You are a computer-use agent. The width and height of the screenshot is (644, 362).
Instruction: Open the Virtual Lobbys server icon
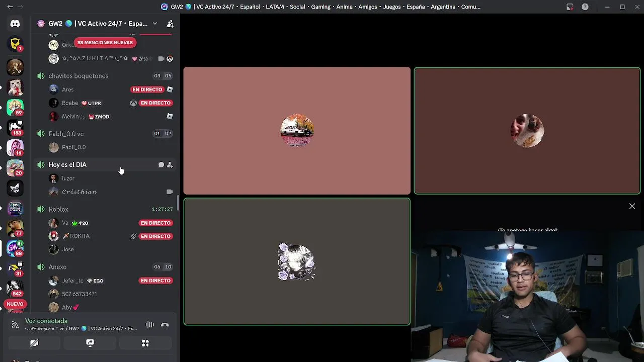[15, 208]
